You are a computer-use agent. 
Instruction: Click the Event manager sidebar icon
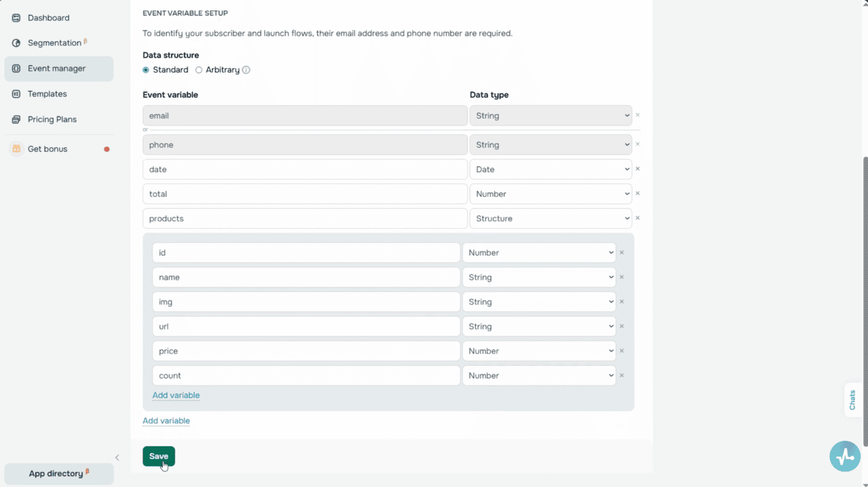click(16, 69)
